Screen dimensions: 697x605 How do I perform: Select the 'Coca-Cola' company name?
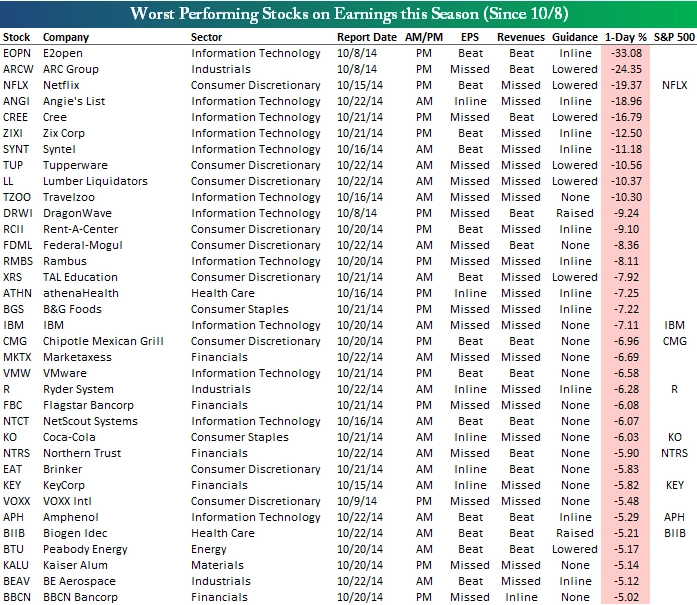(x=69, y=437)
